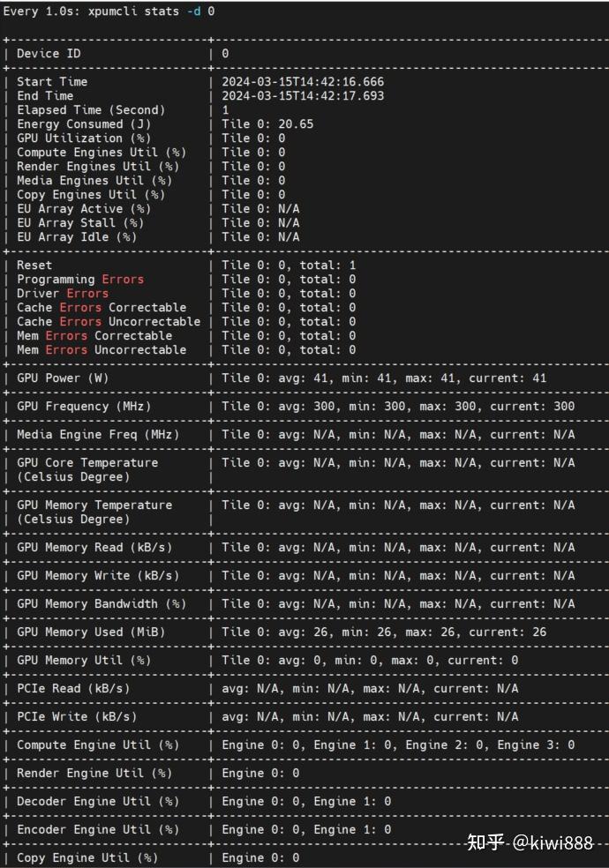This screenshot has width=609, height=868.
Task: Select the Copy Engine Util (%) label
Action: pos(87,858)
